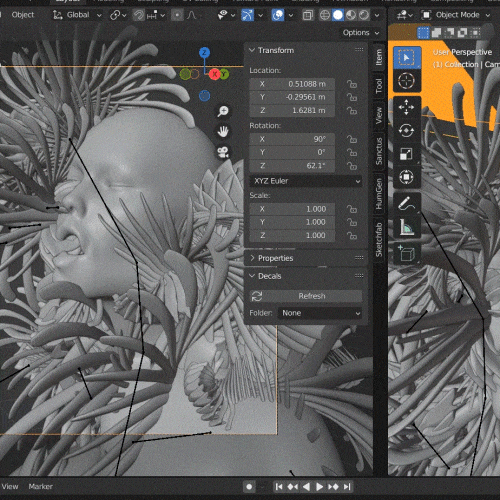
Task: Switch to Wireframe viewport shading
Action: point(325,15)
